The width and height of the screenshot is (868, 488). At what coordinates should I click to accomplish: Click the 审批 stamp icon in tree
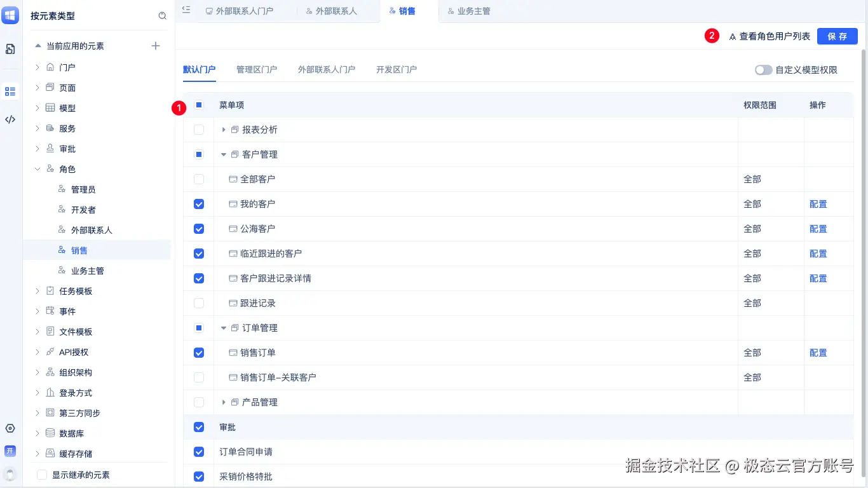(50, 149)
